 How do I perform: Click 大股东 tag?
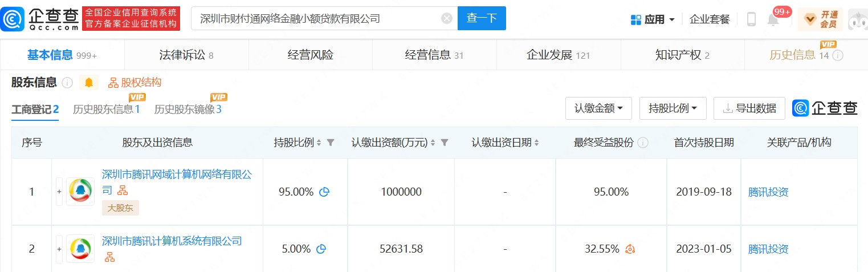tap(120, 208)
